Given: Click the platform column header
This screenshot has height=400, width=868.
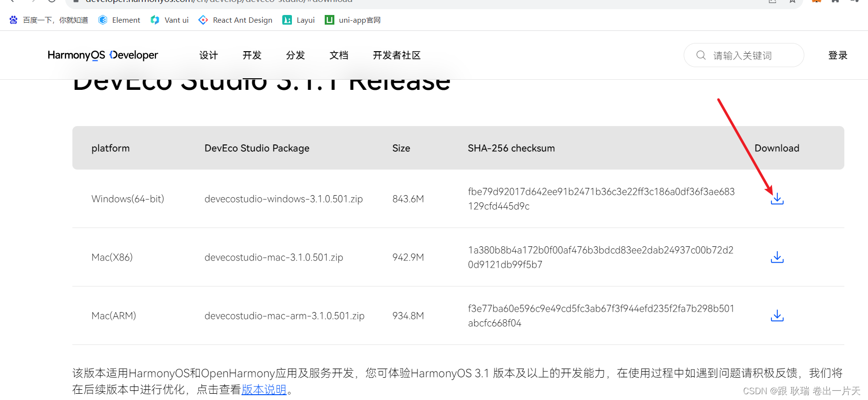Looking at the screenshot, I should pyautogui.click(x=110, y=148).
